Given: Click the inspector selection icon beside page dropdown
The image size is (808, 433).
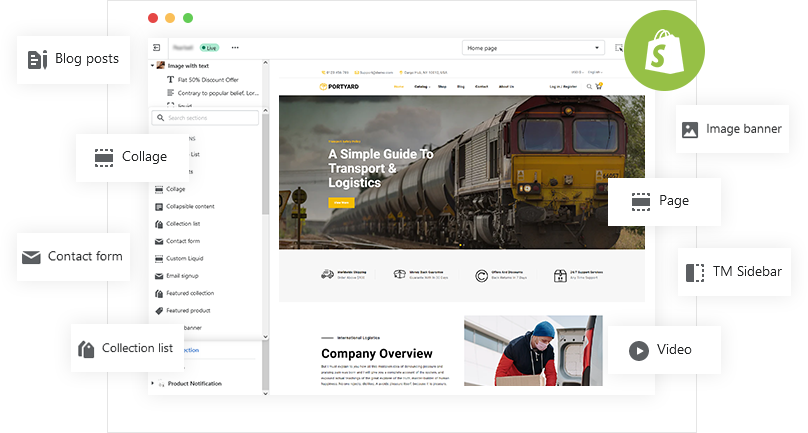Looking at the screenshot, I should (619, 47).
